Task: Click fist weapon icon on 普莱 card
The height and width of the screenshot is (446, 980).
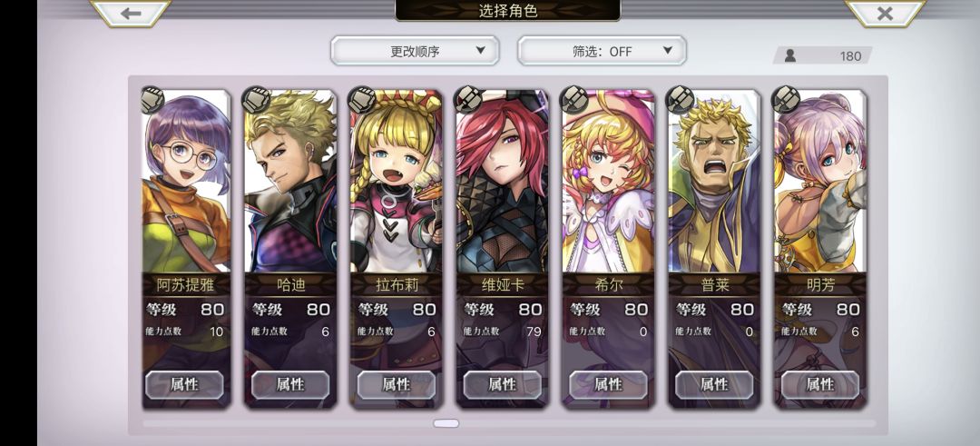Action: pos(680,100)
